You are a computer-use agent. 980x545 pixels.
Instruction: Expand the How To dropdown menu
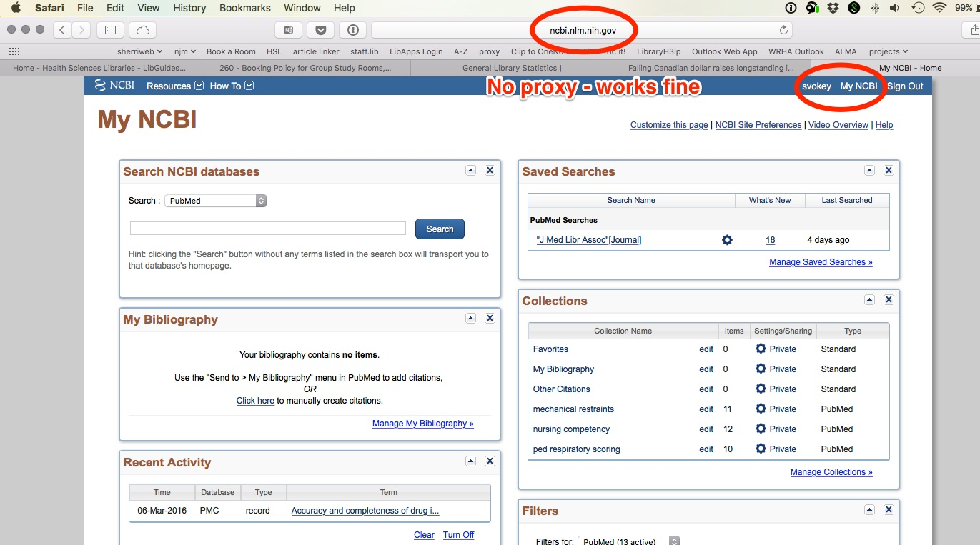pyautogui.click(x=232, y=86)
